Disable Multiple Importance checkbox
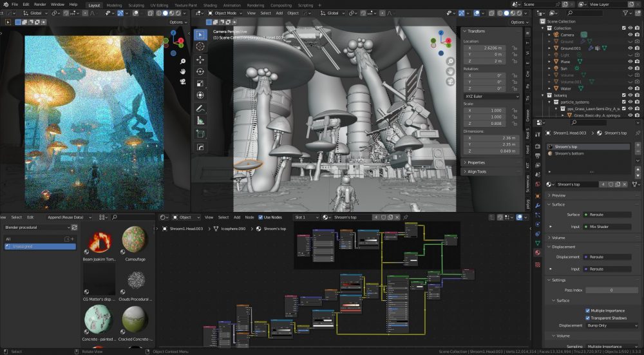644x355 pixels. (587, 311)
